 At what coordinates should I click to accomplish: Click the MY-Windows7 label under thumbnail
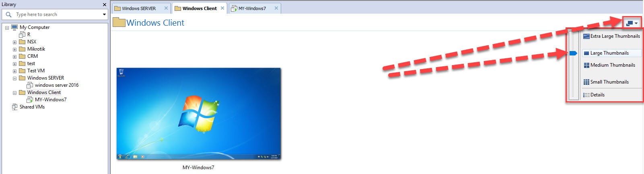(198, 168)
